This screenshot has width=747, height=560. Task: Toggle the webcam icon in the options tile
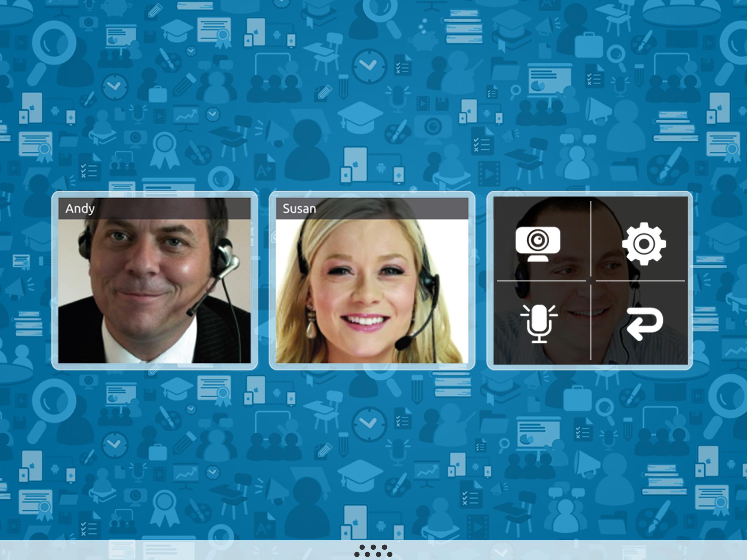click(x=538, y=244)
